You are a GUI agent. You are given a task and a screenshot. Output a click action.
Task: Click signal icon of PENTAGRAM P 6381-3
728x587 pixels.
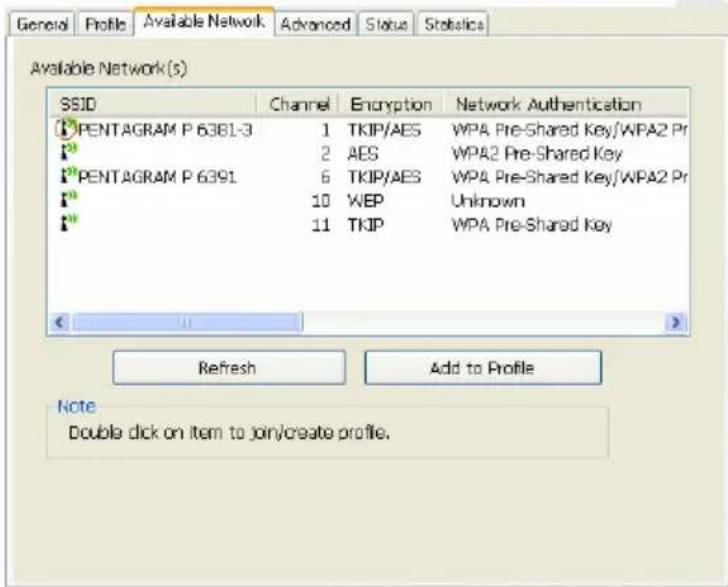(x=66, y=129)
